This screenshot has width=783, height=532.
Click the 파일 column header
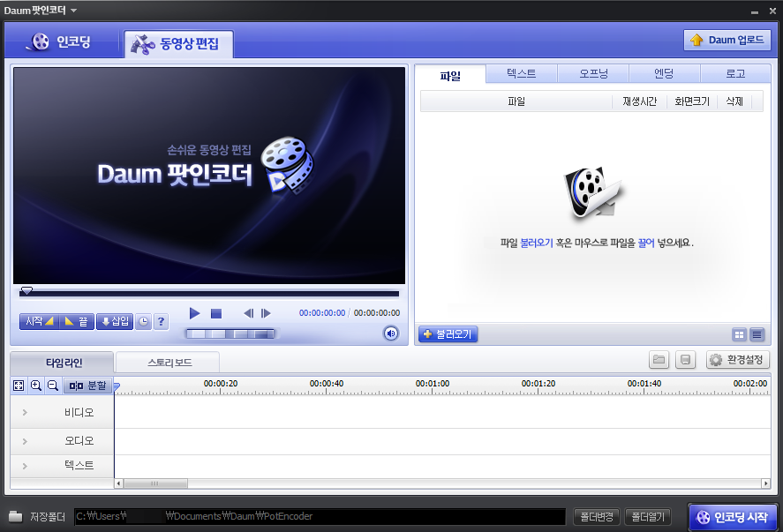[x=516, y=101]
